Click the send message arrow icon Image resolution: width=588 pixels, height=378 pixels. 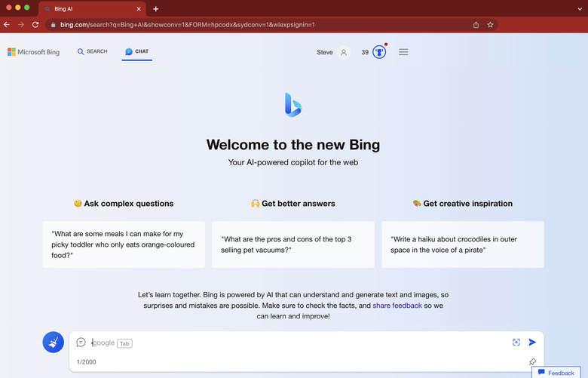[532, 342]
